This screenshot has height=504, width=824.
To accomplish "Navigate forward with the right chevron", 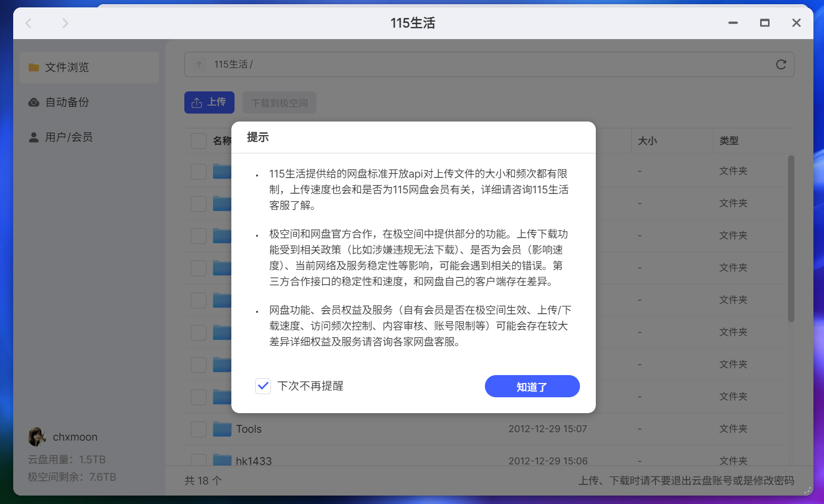I will pyautogui.click(x=65, y=23).
